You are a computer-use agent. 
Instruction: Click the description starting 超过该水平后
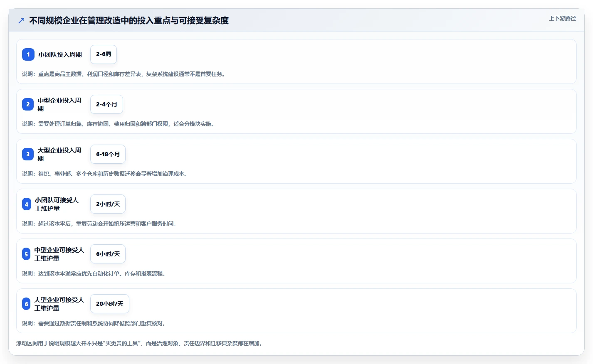tap(99, 224)
